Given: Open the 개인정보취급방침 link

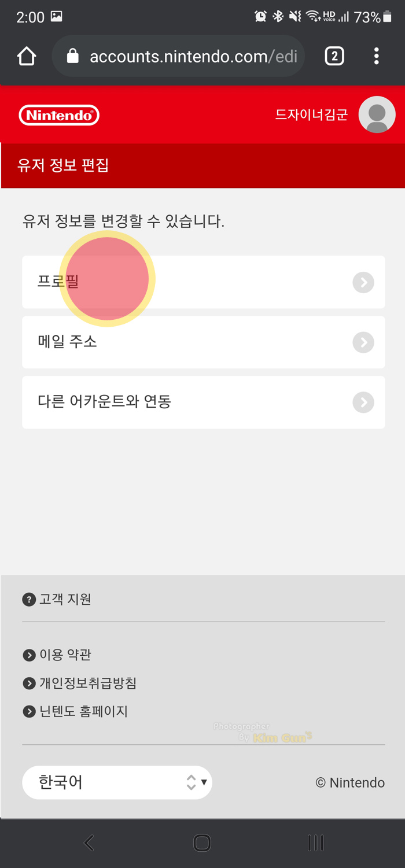Looking at the screenshot, I should click(87, 684).
